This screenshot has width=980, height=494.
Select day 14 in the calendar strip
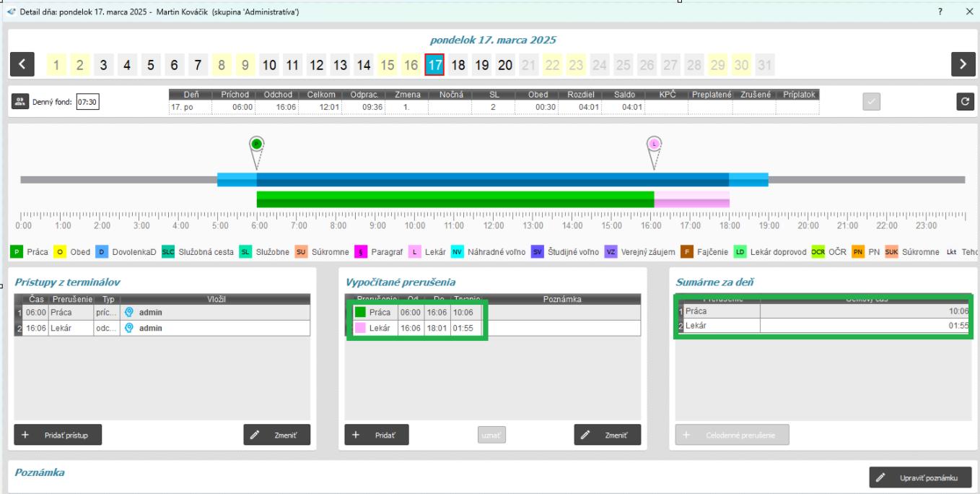coord(364,66)
